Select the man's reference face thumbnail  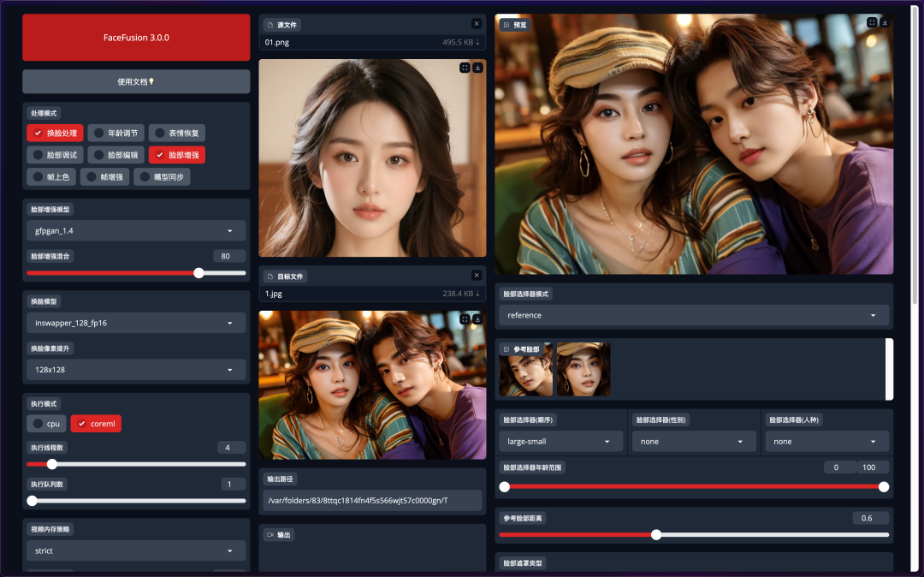point(525,370)
